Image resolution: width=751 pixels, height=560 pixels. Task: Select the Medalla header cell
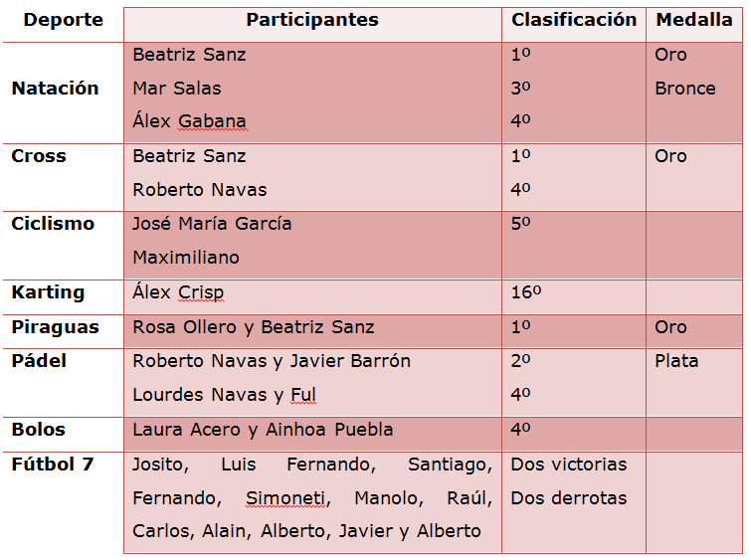[693, 20]
